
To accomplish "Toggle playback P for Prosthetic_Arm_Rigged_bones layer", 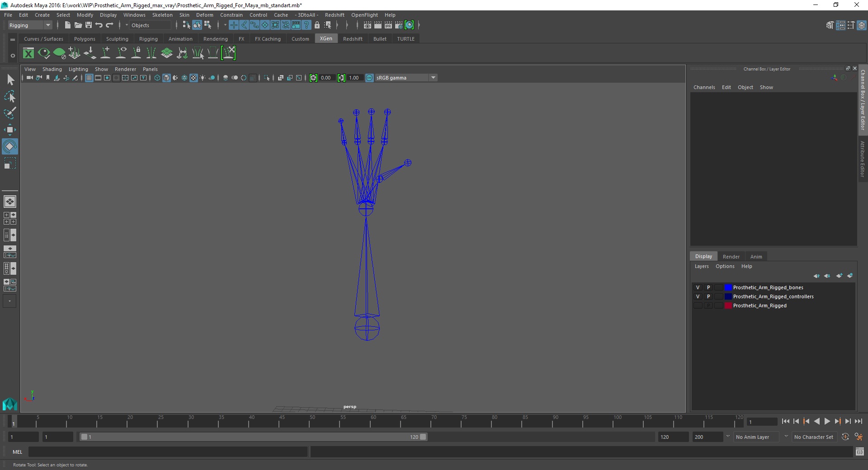I will click(x=708, y=287).
